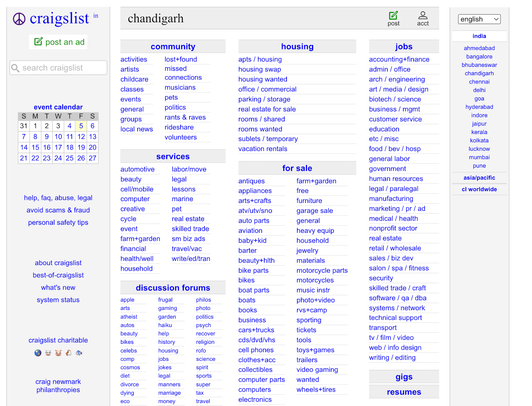The height and width of the screenshot is (406, 532).
Task: Click the pig icon under craigslist charitable
Action: click(59, 353)
